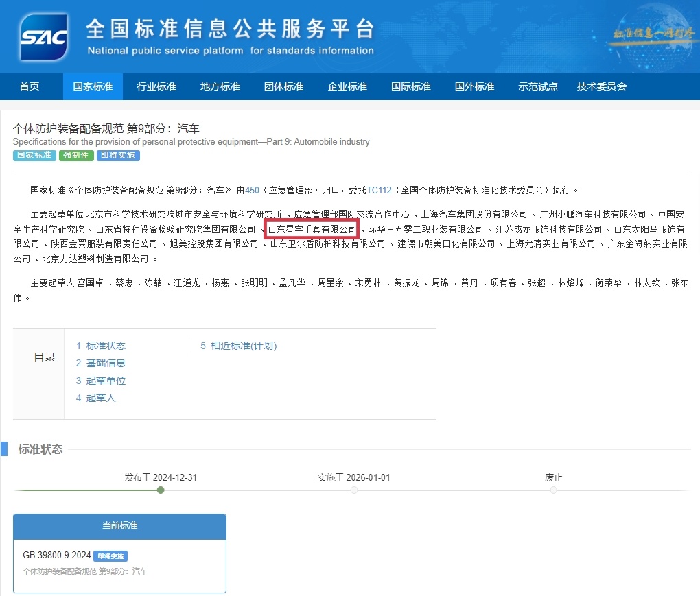The height and width of the screenshot is (596, 700).
Task: Click the 目录 contents label
Action: 45,357
